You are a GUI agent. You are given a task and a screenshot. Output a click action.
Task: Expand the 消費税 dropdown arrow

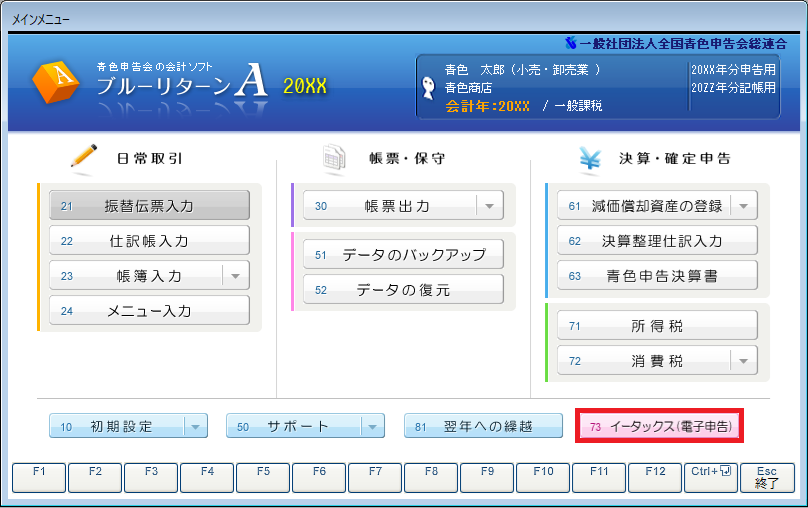(x=743, y=360)
